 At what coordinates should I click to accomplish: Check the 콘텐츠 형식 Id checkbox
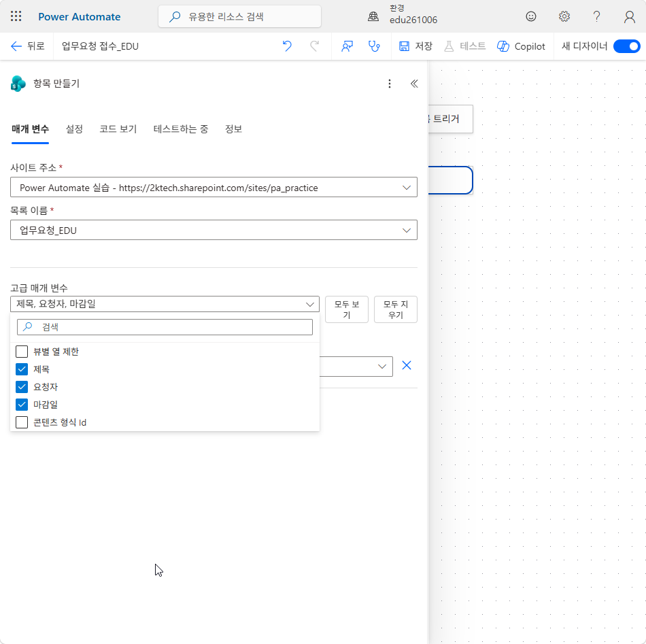point(22,422)
